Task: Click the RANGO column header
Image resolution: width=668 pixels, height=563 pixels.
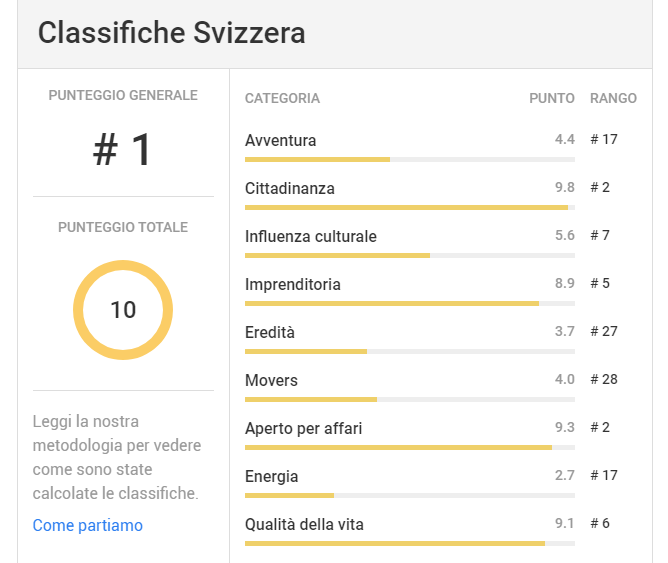Action: tap(613, 98)
